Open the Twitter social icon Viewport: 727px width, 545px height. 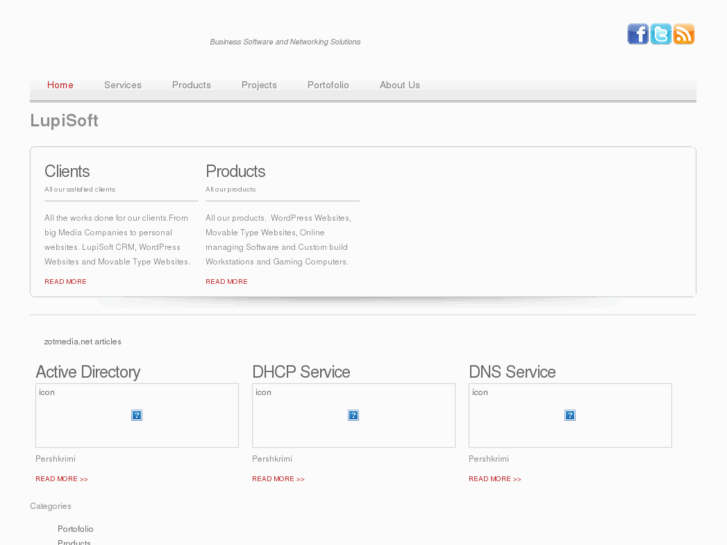(661, 34)
